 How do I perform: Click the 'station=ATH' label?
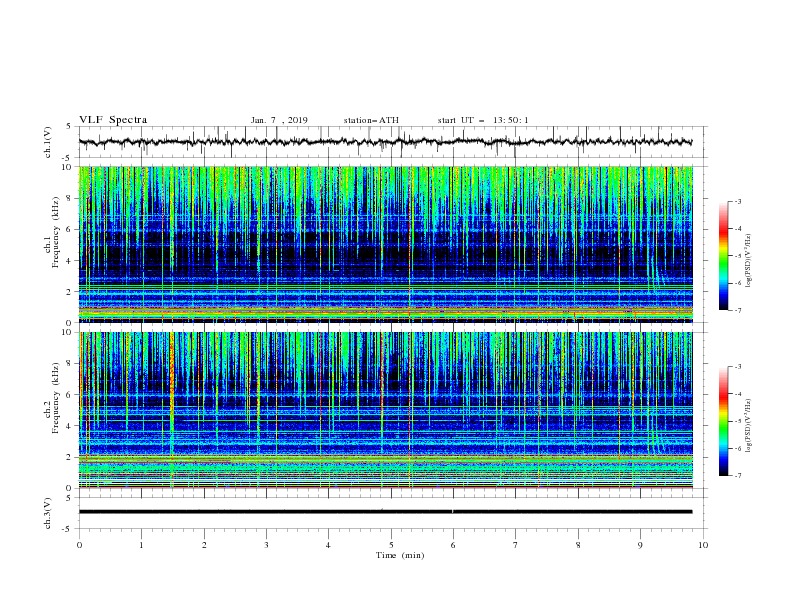371,120
